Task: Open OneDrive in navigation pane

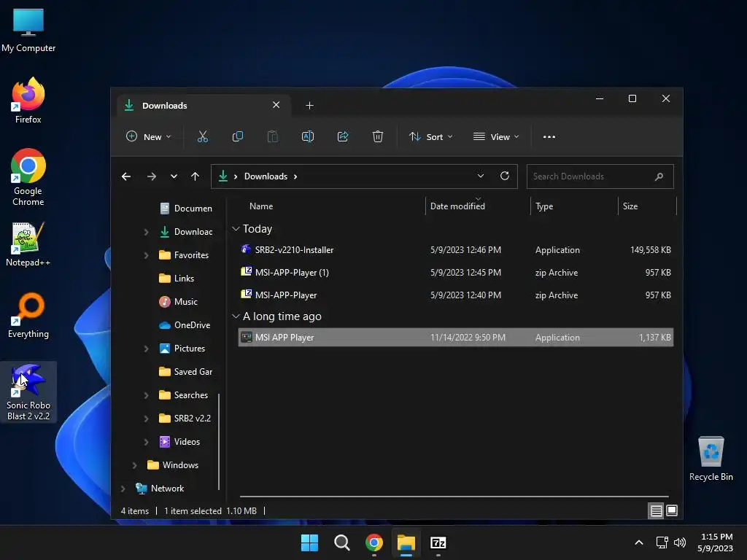Action: coord(185,325)
